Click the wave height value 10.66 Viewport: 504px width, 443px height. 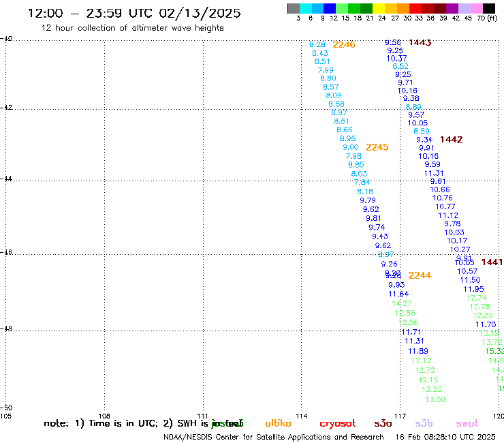pos(440,190)
